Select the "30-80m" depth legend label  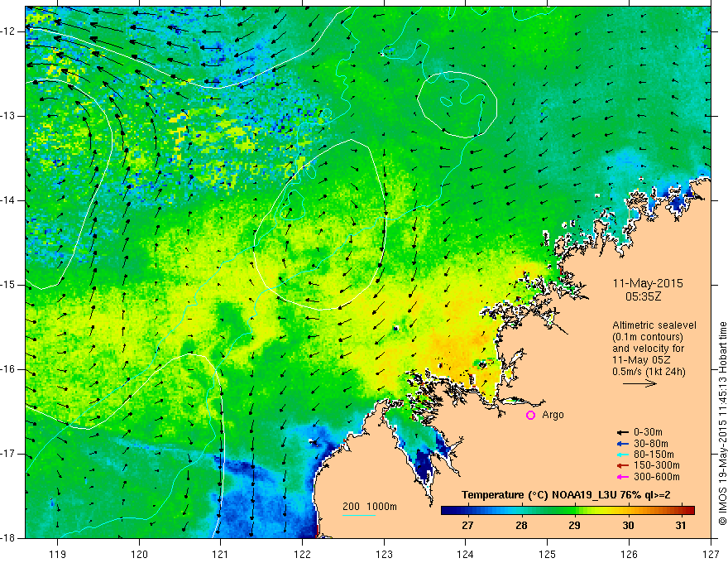point(651,444)
